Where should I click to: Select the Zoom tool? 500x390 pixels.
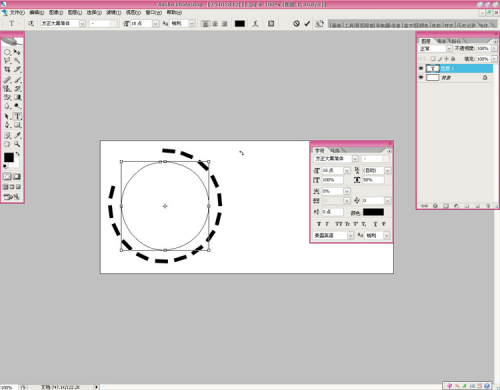point(17,144)
